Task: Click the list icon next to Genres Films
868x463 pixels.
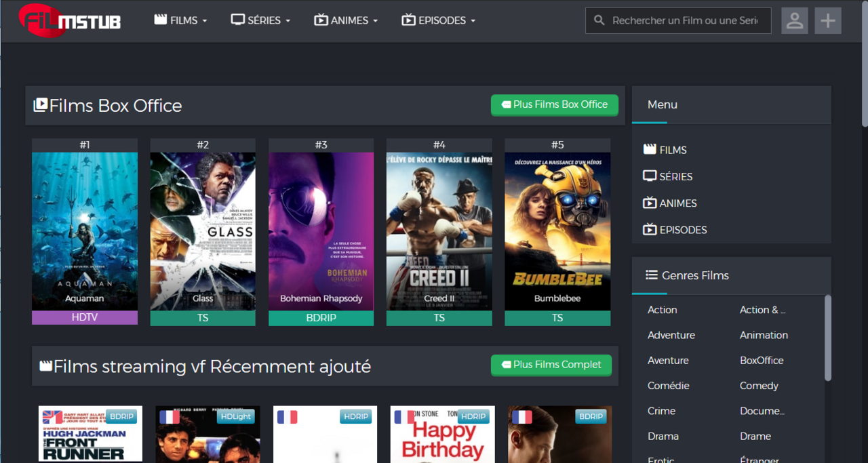Action: point(652,275)
